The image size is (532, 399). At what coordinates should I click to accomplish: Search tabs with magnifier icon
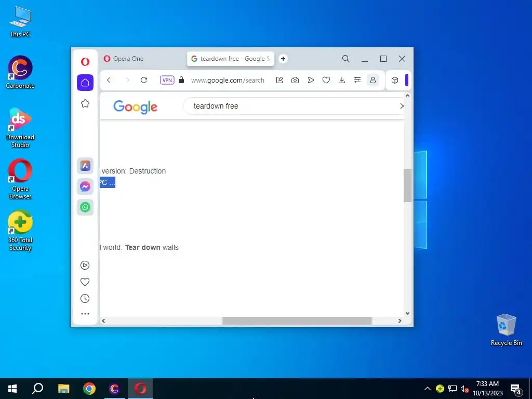(345, 59)
